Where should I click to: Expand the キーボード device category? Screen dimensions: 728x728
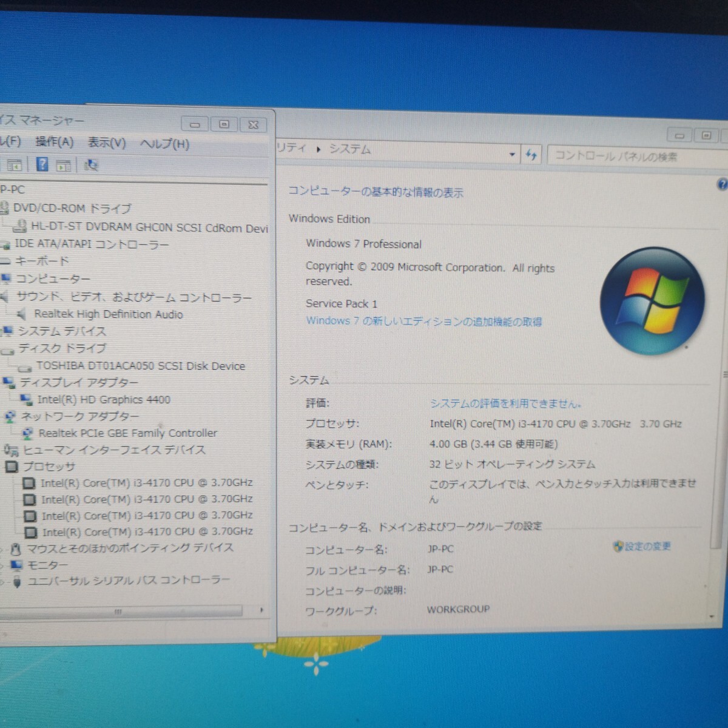(x=0, y=261)
